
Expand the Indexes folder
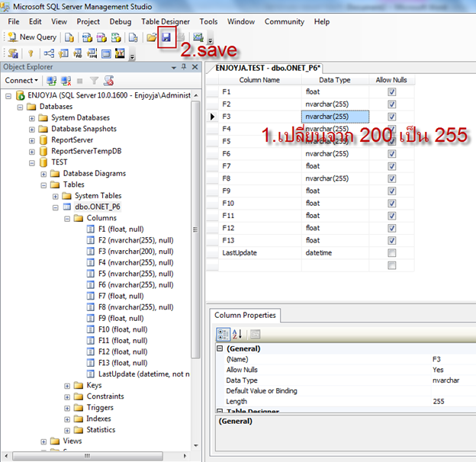pyautogui.click(x=67, y=419)
